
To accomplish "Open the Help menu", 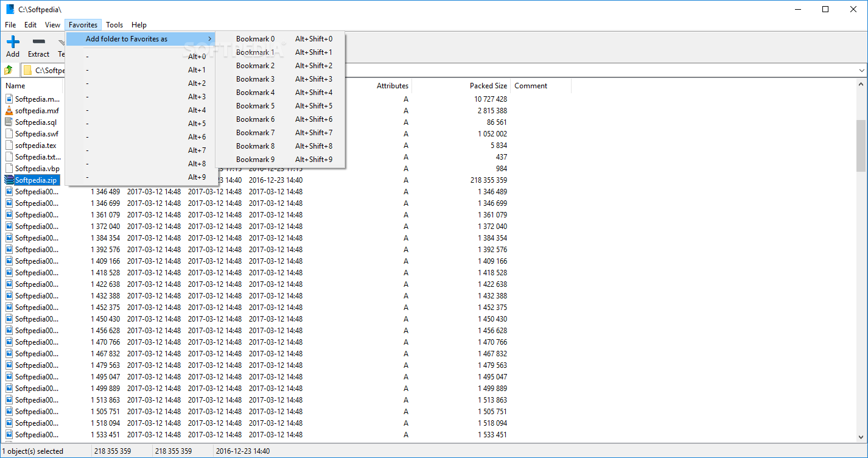I will 139,25.
